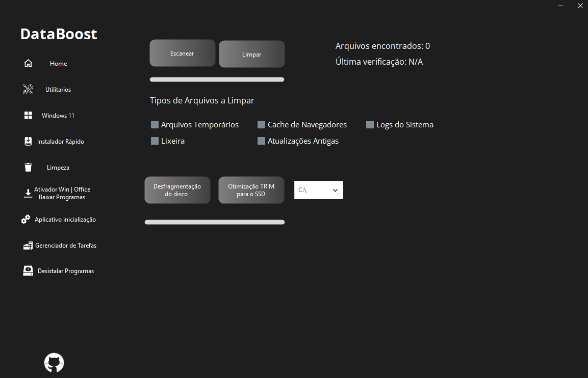The width and height of the screenshot is (588, 378).
Task: Enable the Arquivos Temporários checkbox
Action: pyautogui.click(x=154, y=124)
